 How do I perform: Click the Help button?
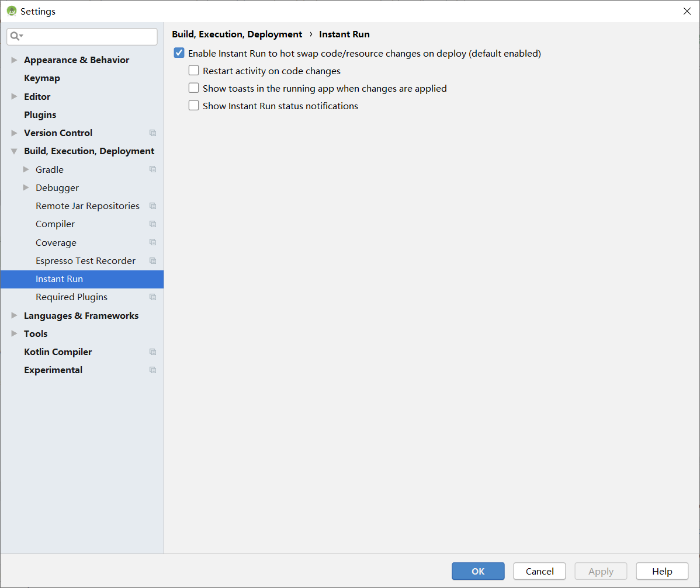pyautogui.click(x=662, y=571)
